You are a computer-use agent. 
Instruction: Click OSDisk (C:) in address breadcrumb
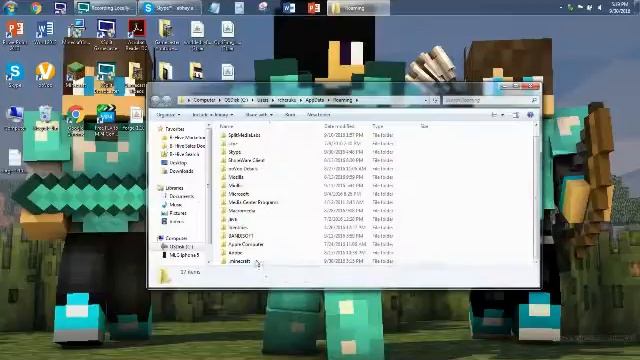[x=236, y=100]
